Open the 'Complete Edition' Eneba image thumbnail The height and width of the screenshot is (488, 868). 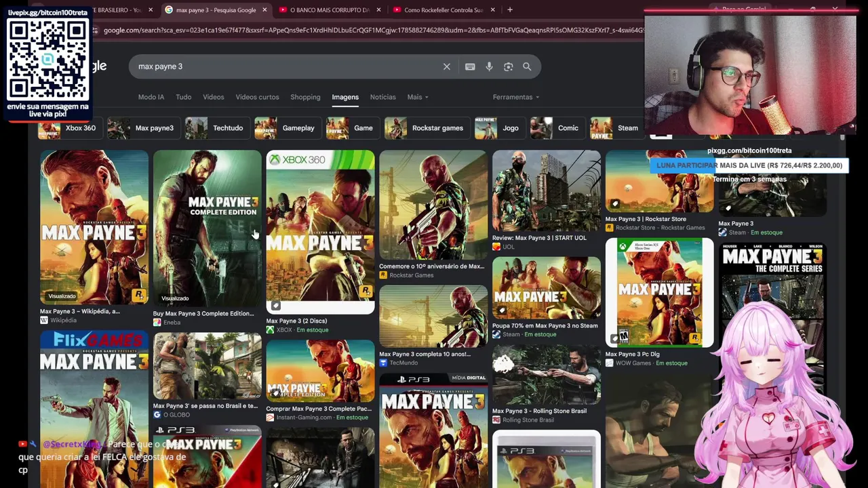pos(207,229)
